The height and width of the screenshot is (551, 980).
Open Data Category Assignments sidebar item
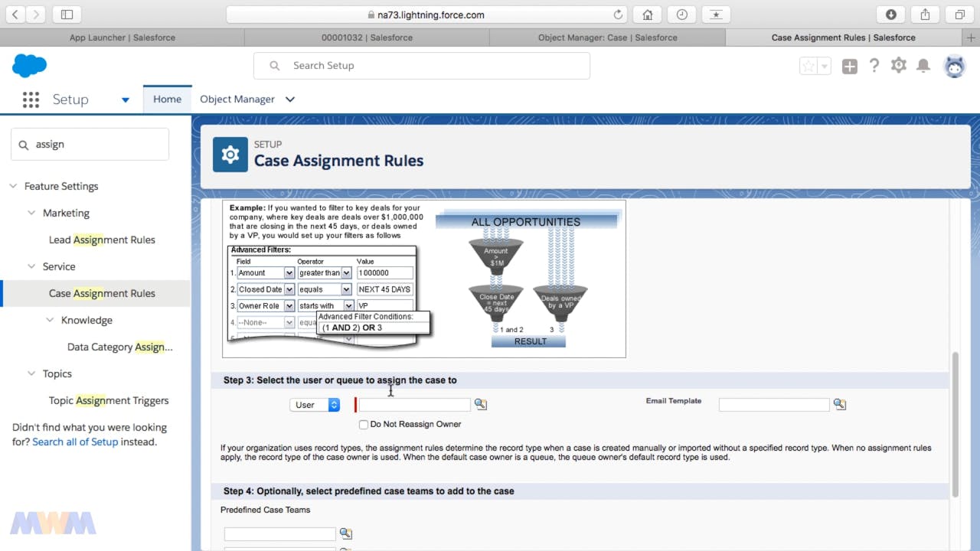pyautogui.click(x=120, y=347)
